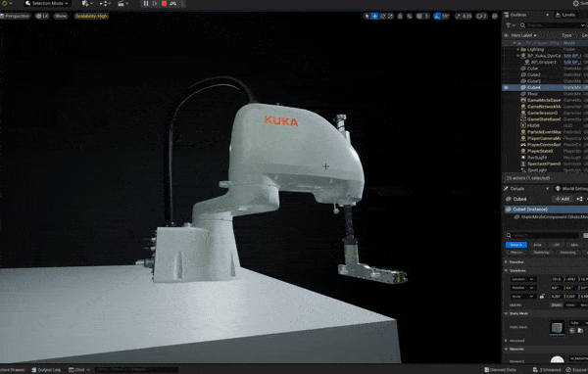Viewport: 588px width, 374px height.
Task: Click the Add component button
Action: coord(563,199)
